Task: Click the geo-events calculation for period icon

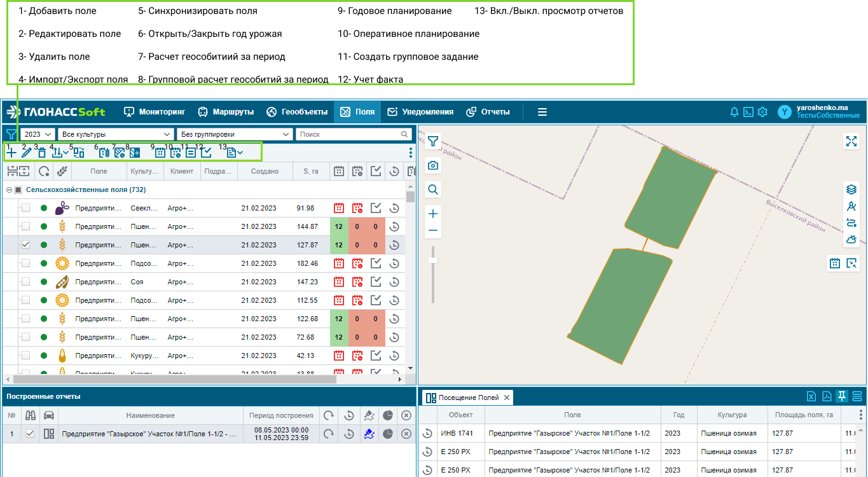Action: 120,153
